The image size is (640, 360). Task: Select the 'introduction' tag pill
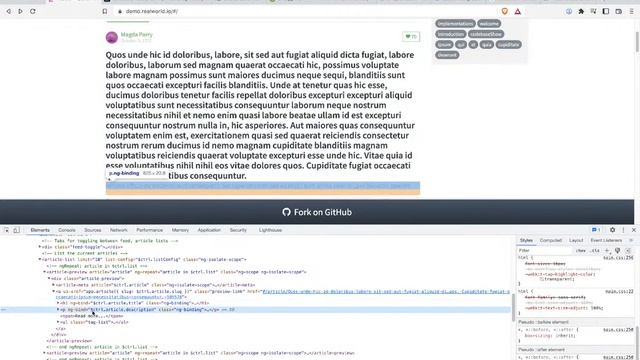[x=451, y=34]
